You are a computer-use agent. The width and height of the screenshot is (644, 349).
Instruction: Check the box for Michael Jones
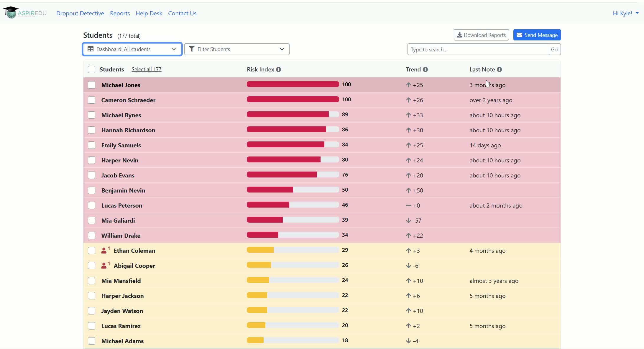click(x=91, y=85)
